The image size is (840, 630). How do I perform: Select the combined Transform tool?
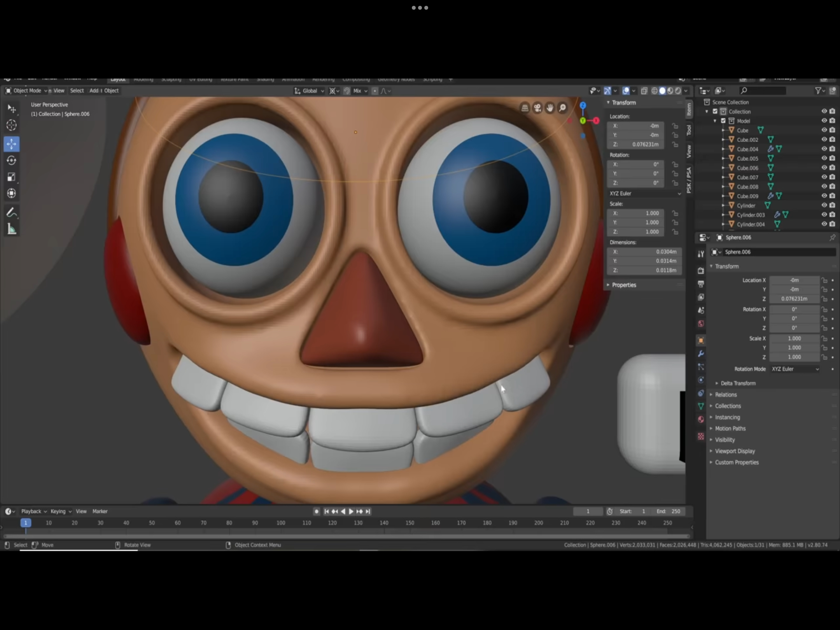(12, 193)
